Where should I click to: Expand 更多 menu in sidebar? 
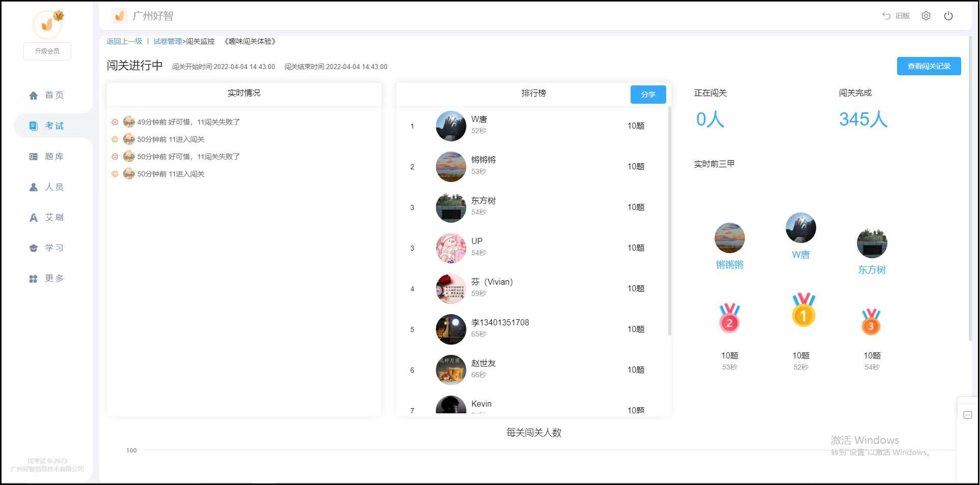coord(47,279)
